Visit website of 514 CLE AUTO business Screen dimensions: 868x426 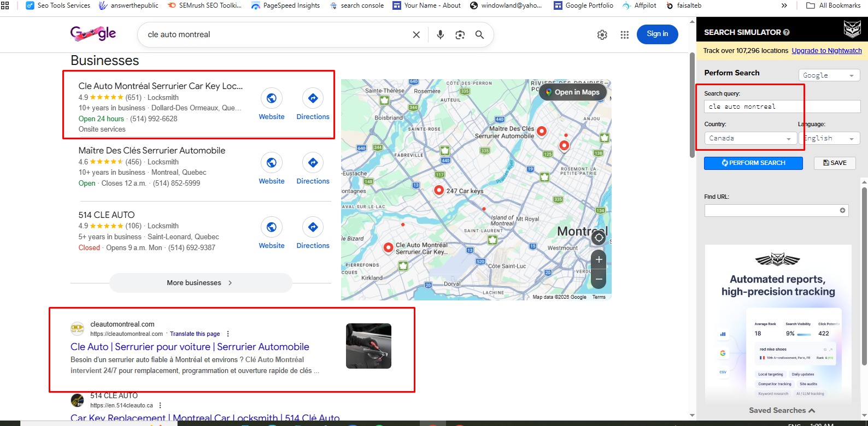tap(272, 233)
